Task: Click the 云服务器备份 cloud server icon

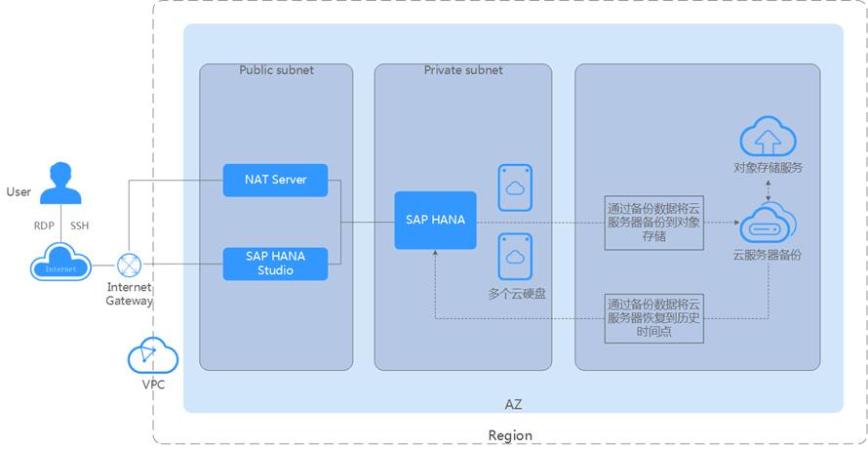Action: point(768,225)
